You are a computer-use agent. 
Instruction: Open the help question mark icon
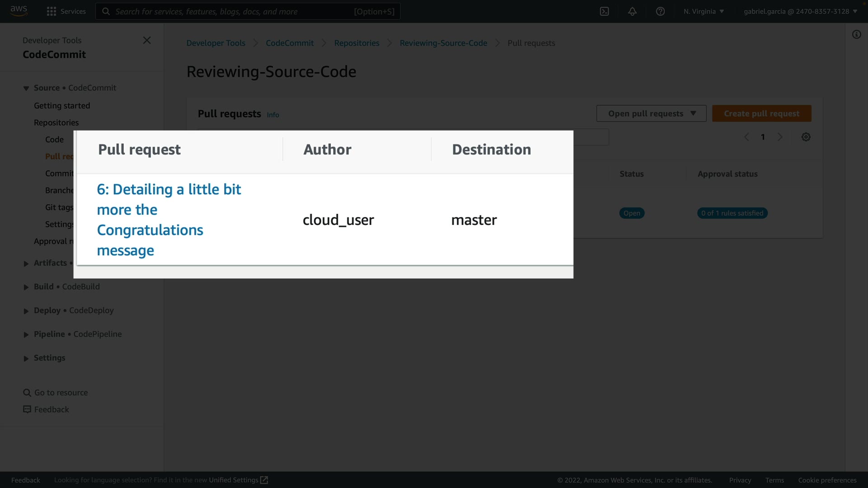(660, 11)
